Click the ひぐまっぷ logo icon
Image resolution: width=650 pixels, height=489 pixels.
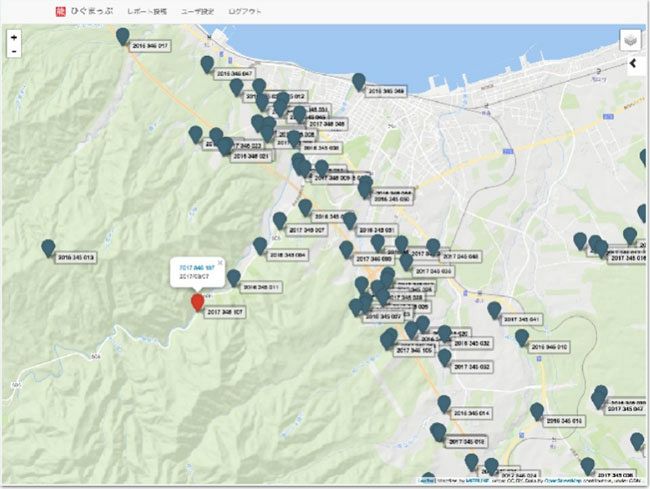[59, 11]
